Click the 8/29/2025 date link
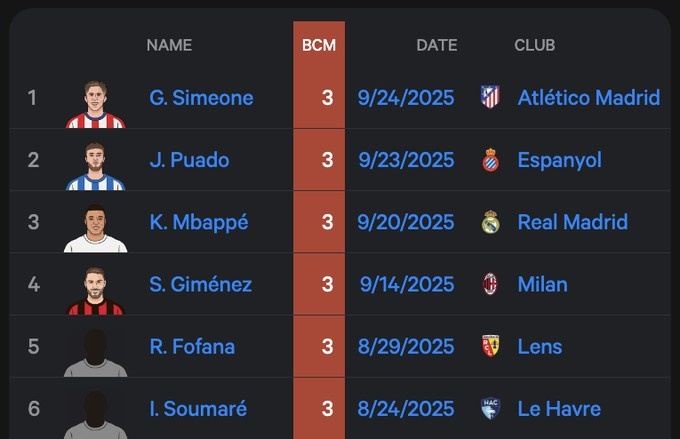The height and width of the screenshot is (439, 680). tap(406, 346)
